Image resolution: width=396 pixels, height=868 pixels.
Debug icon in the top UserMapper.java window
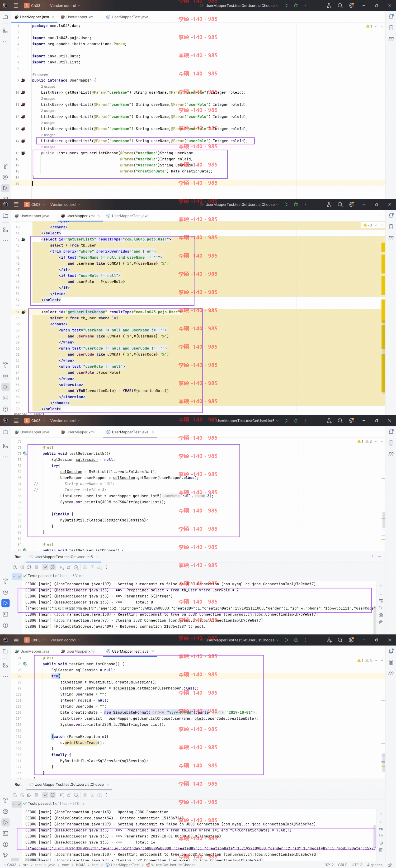[296, 6]
